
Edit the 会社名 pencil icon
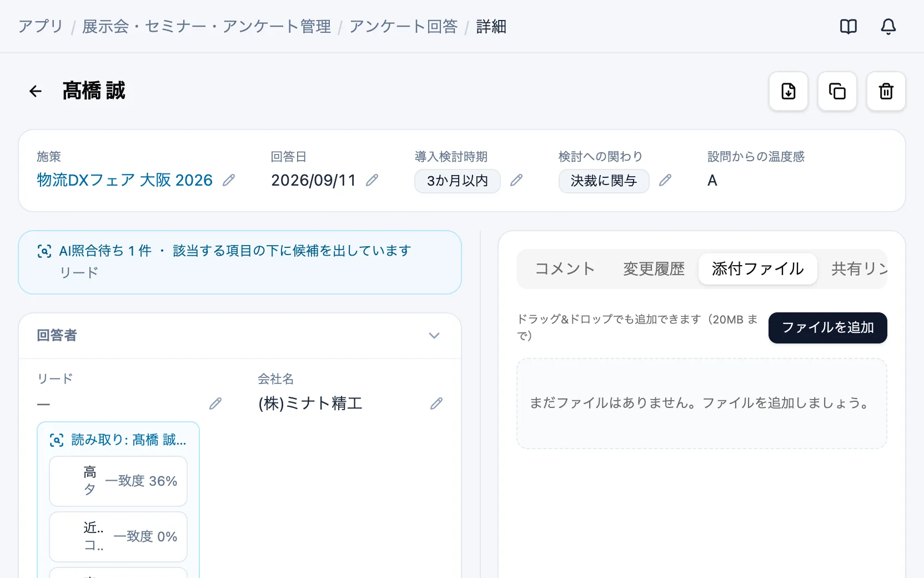coord(436,403)
